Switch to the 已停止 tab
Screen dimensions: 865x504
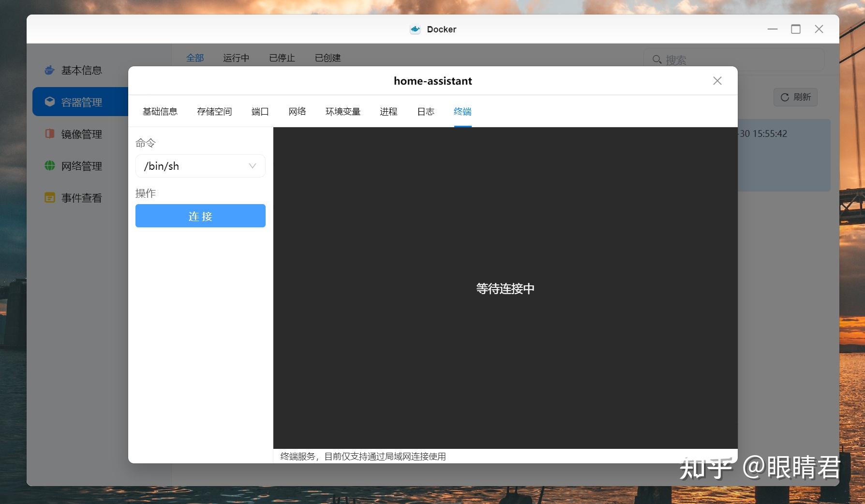click(281, 58)
